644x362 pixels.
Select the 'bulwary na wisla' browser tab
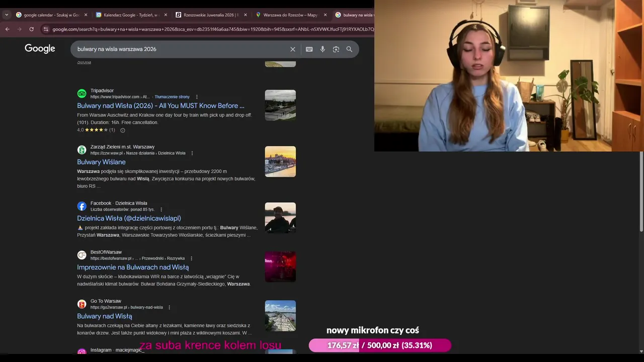pyautogui.click(x=354, y=15)
